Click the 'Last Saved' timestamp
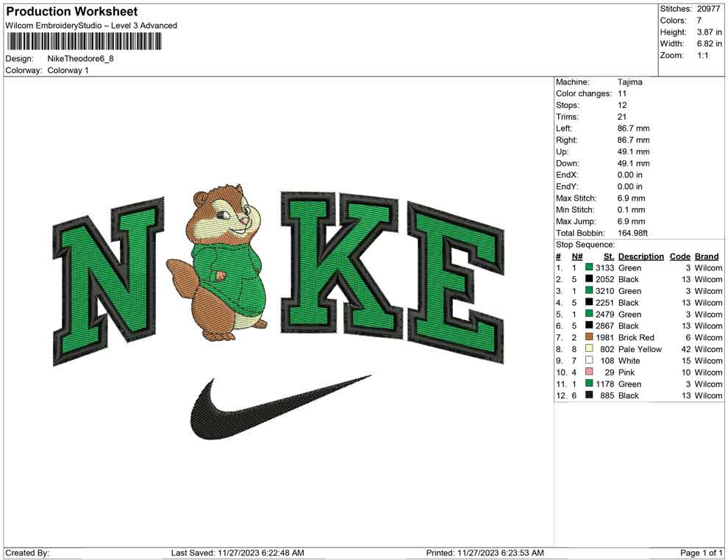Screen dimensions: 728x560 pyautogui.click(x=238, y=553)
